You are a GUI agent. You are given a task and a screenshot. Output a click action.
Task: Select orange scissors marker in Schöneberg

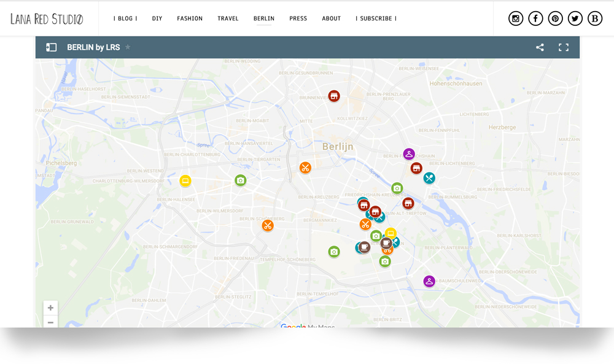[268, 225]
